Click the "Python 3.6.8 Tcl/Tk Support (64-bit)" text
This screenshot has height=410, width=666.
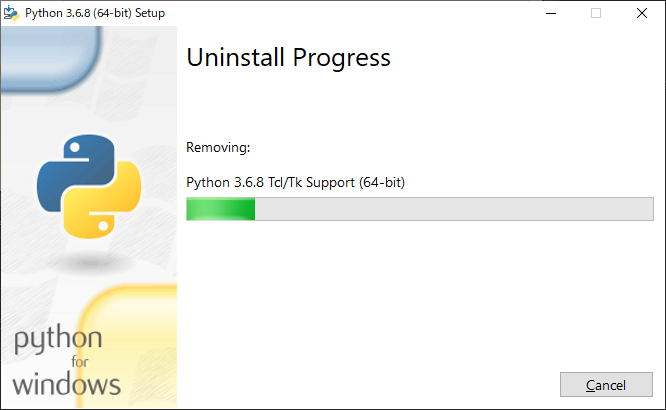coord(295,182)
